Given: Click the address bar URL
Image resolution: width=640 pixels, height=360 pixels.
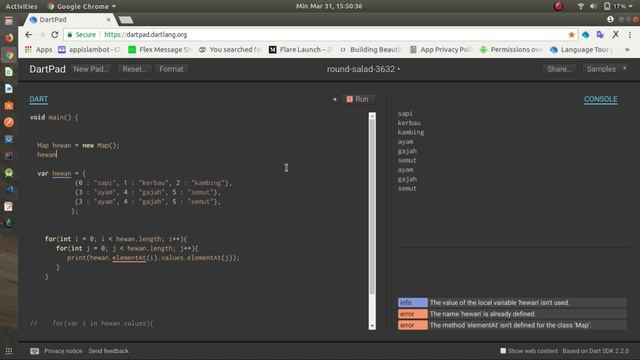Looking at the screenshot, I should click(146, 35).
